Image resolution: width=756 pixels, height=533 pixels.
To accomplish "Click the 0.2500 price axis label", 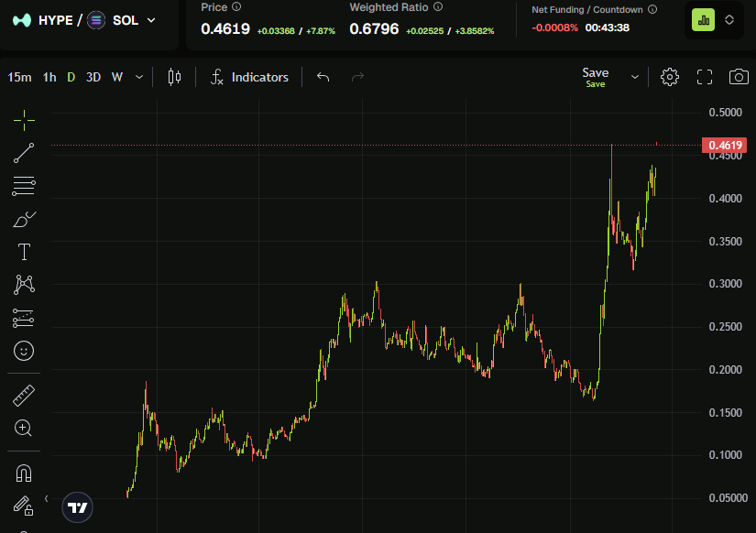I will pyautogui.click(x=725, y=327).
